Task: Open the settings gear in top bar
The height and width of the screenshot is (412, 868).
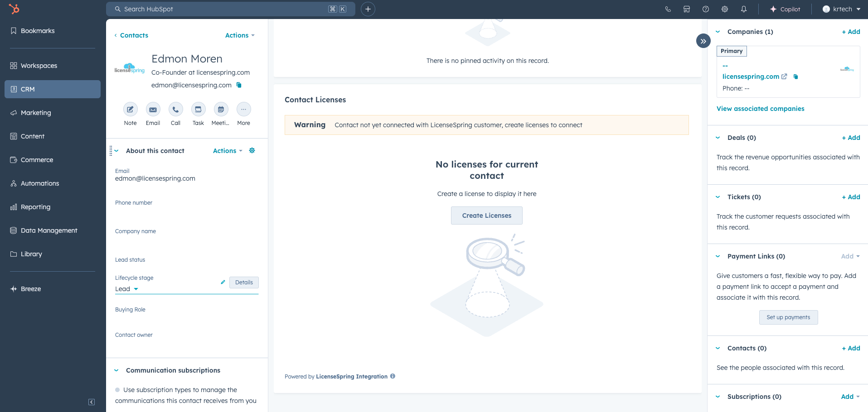Action: click(x=725, y=9)
